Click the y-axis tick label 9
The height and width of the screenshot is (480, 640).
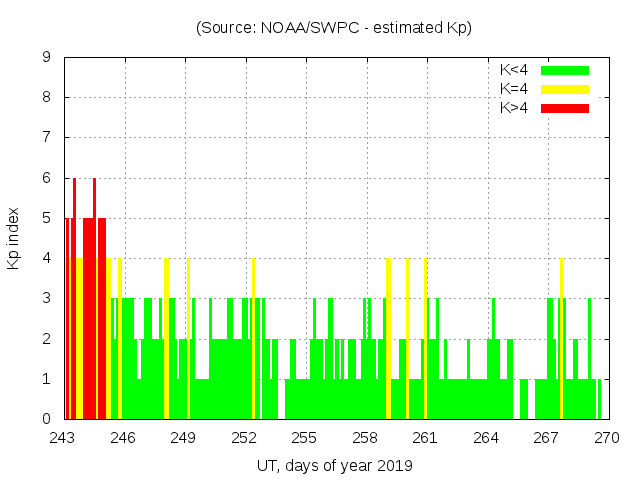click(46, 58)
